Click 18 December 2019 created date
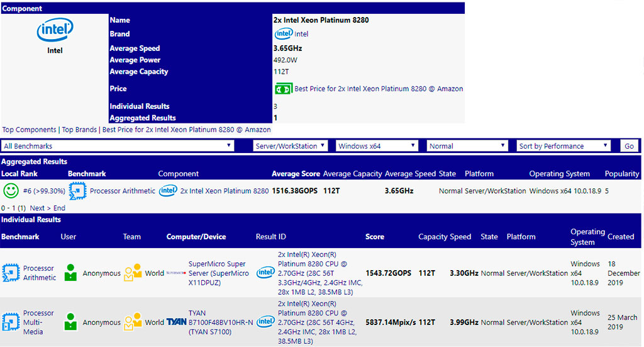The image size is (644, 347). click(x=623, y=273)
